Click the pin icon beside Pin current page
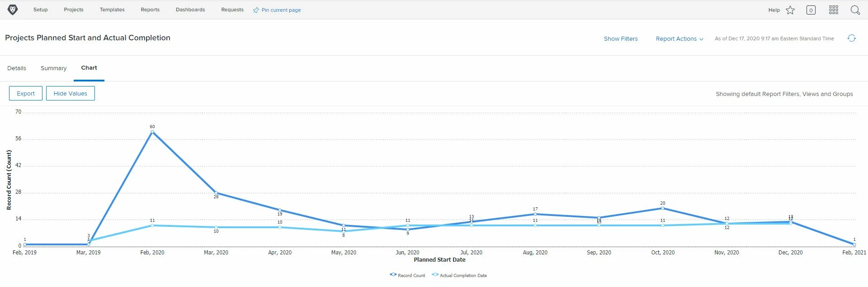The width and height of the screenshot is (868, 287). (256, 10)
